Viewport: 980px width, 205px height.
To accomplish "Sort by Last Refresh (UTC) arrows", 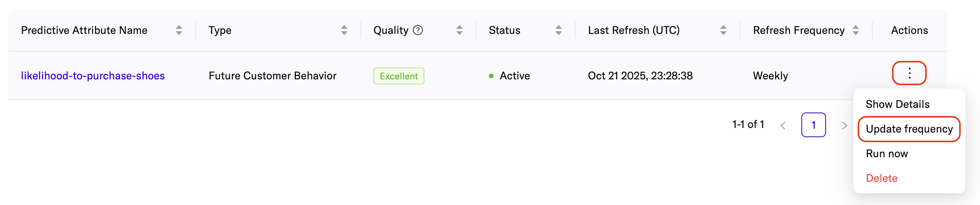I will 723,30.
